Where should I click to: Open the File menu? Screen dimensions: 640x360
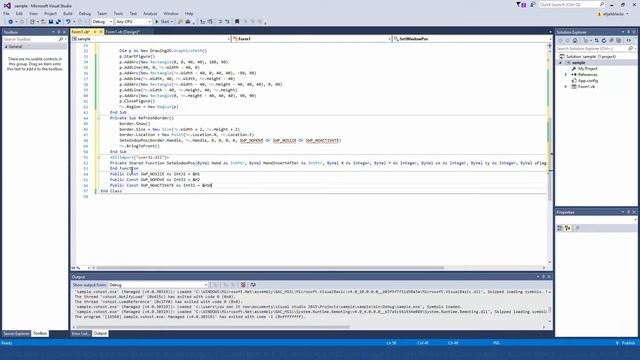coord(6,13)
